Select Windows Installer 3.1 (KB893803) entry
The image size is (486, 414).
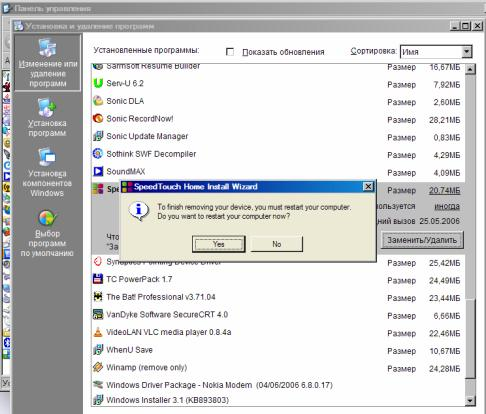278,400
